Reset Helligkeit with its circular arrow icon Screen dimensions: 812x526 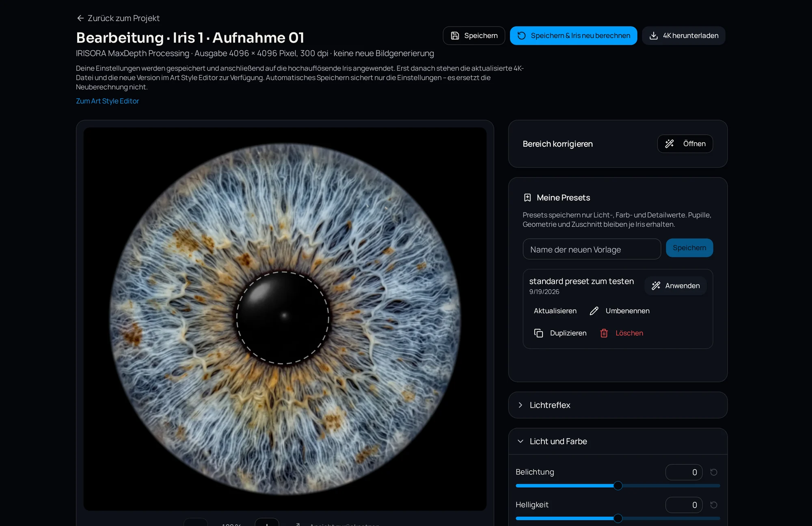pos(713,505)
